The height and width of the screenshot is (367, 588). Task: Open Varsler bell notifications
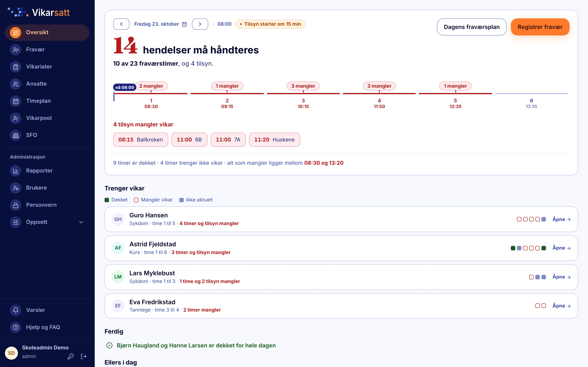(16, 310)
